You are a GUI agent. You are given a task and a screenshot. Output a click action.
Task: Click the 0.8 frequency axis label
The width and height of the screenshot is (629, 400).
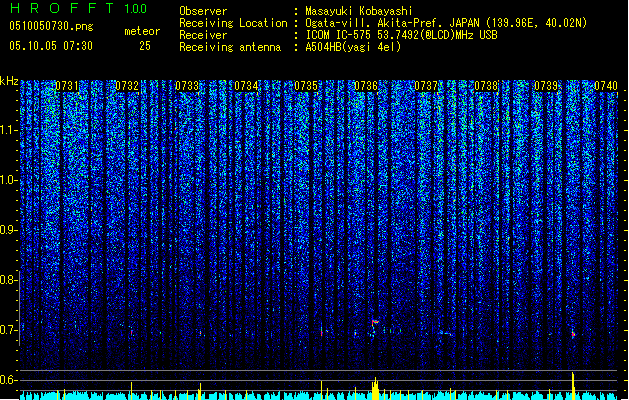pyautogui.click(x=7, y=280)
